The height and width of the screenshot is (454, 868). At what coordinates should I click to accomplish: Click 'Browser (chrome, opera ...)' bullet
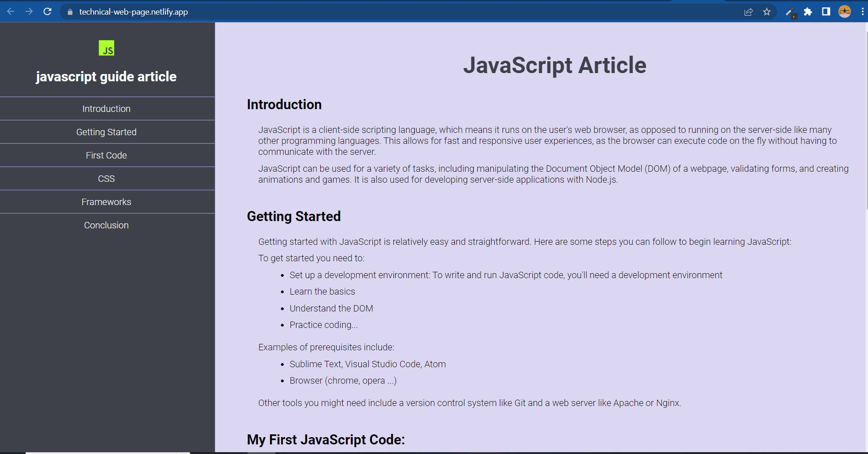click(343, 380)
